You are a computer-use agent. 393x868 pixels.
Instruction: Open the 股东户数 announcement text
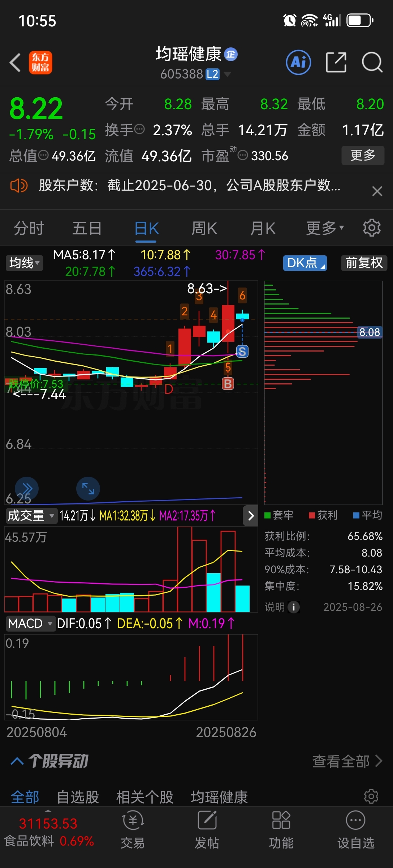click(x=190, y=186)
